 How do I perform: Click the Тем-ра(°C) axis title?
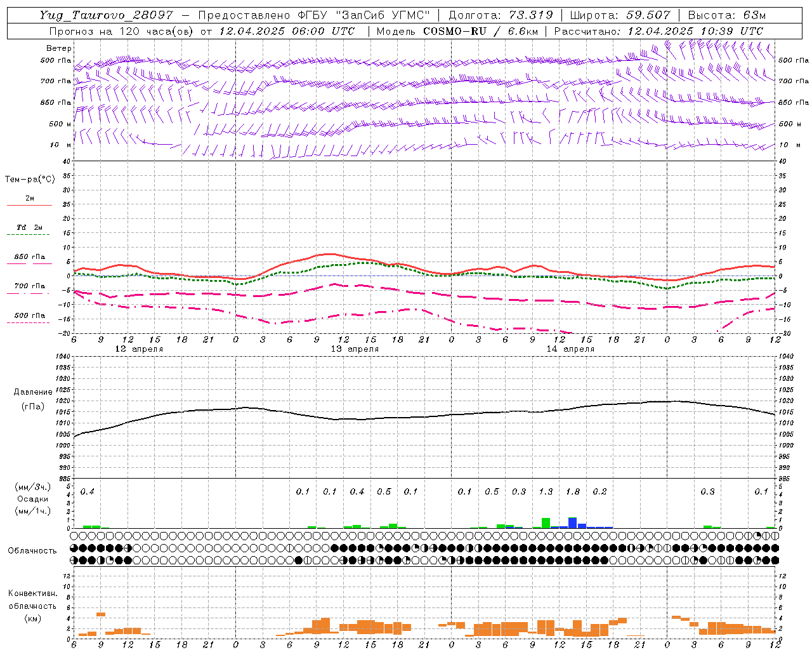30,180
